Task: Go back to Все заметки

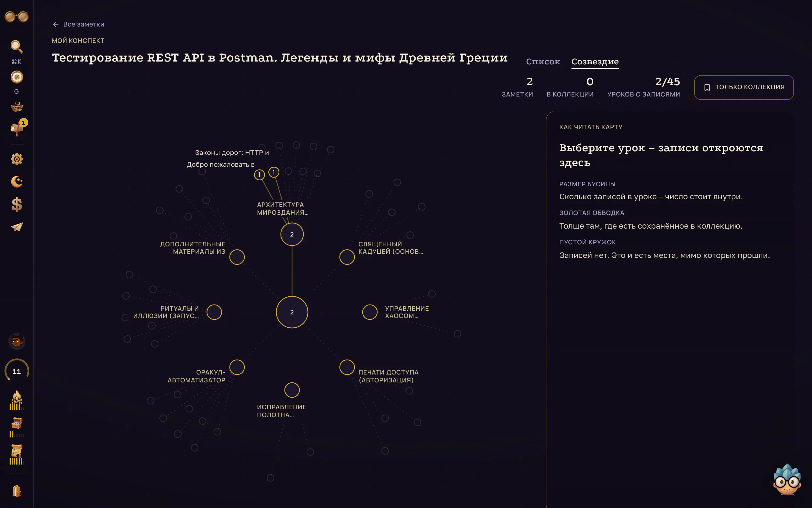Action: [78, 24]
